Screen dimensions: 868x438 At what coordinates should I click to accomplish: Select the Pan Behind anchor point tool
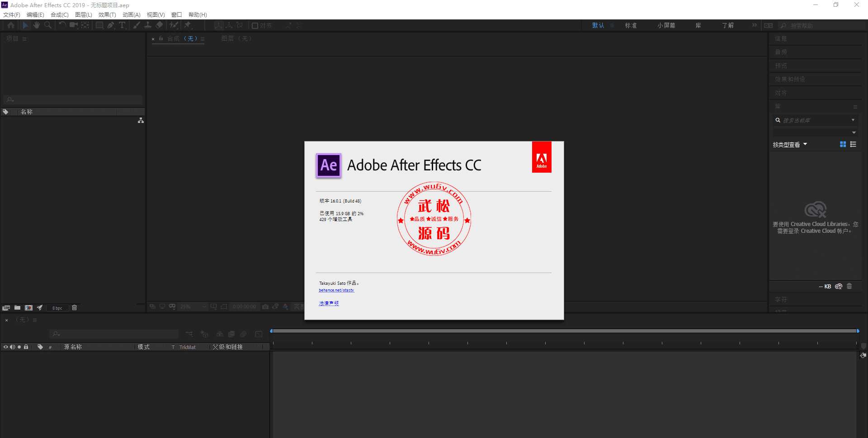85,25
